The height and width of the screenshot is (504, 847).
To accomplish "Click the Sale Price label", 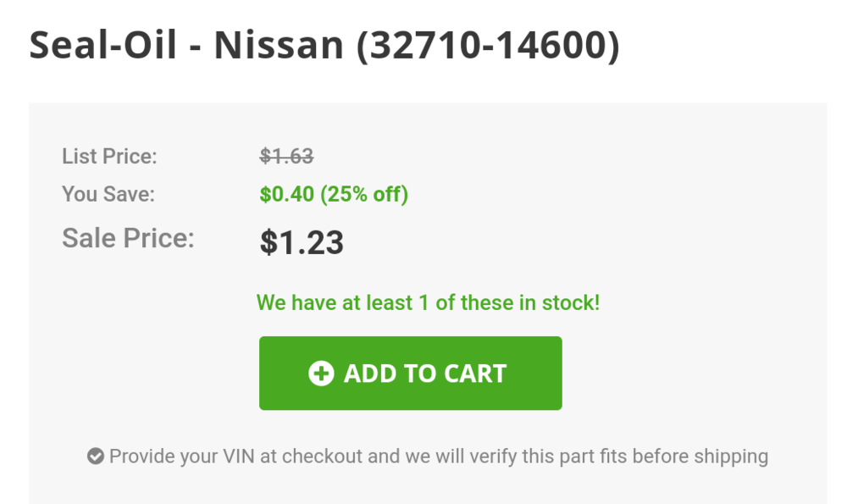I will coord(128,238).
